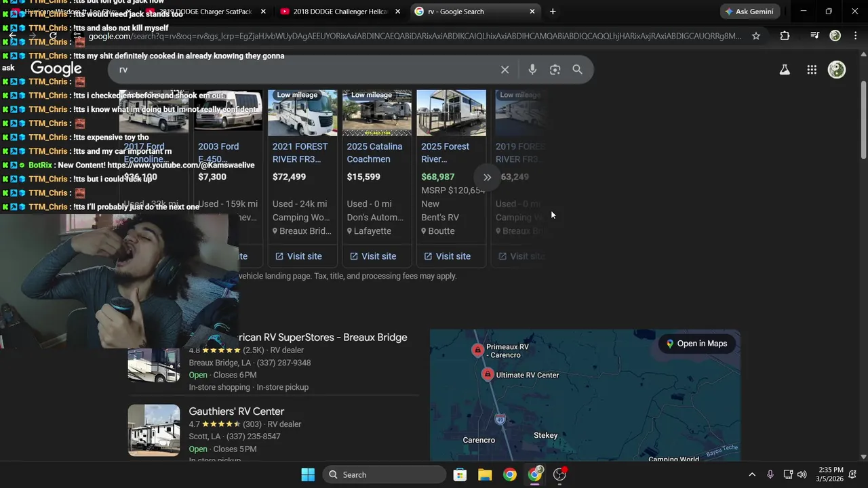Show more RV listings with the double-chevron arrow
868x488 pixels.
coord(487,178)
